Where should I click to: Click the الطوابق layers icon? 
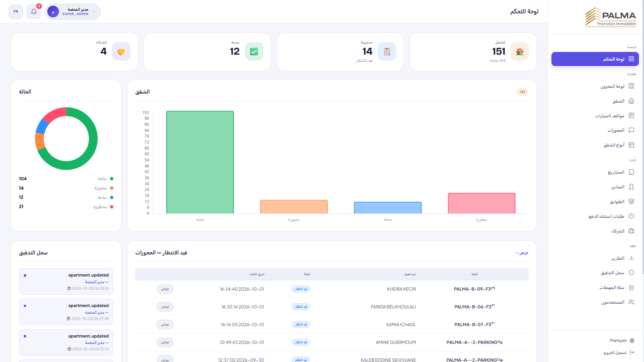(631, 201)
